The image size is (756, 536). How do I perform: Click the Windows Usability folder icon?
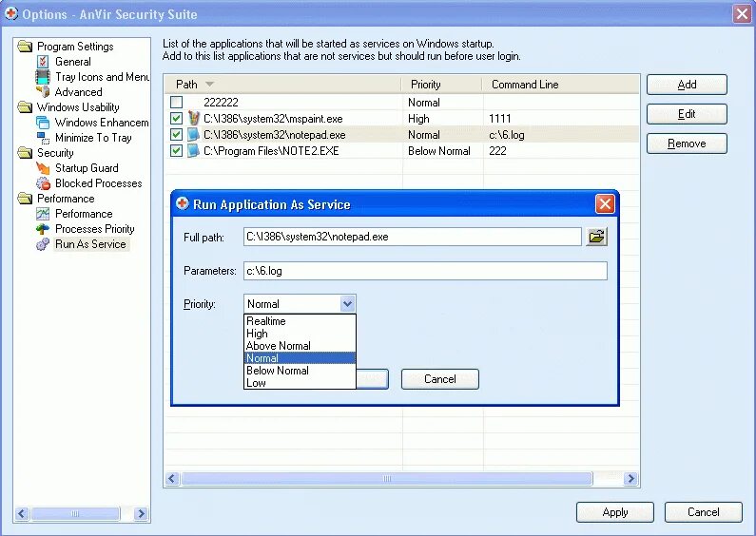25,107
